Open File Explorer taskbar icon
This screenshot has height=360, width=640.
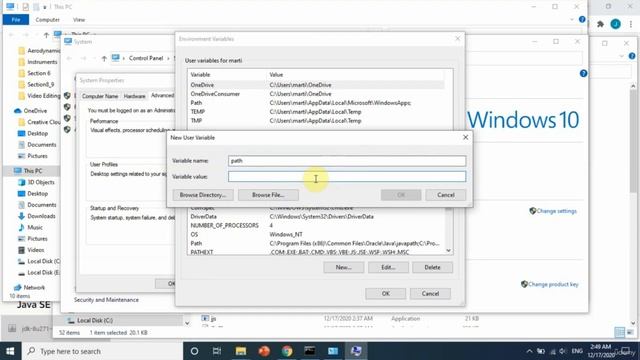tap(240, 351)
